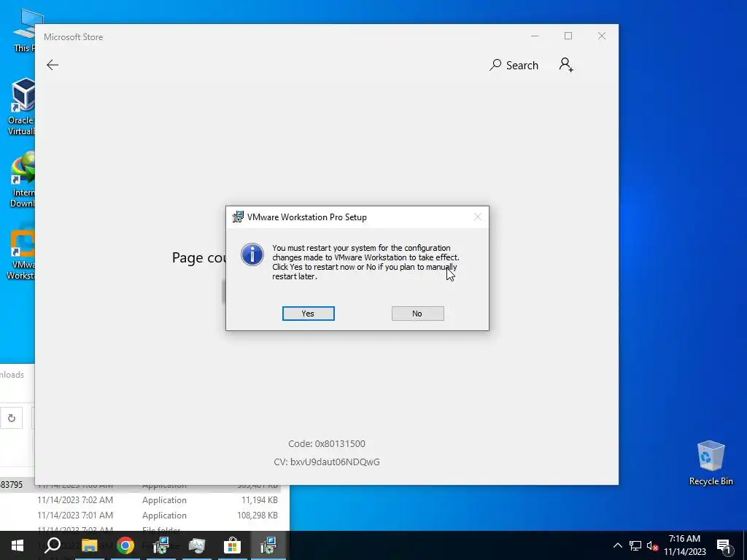Select the 11,194 KB file size cell
The height and width of the screenshot is (560, 747).
pos(259,500)
